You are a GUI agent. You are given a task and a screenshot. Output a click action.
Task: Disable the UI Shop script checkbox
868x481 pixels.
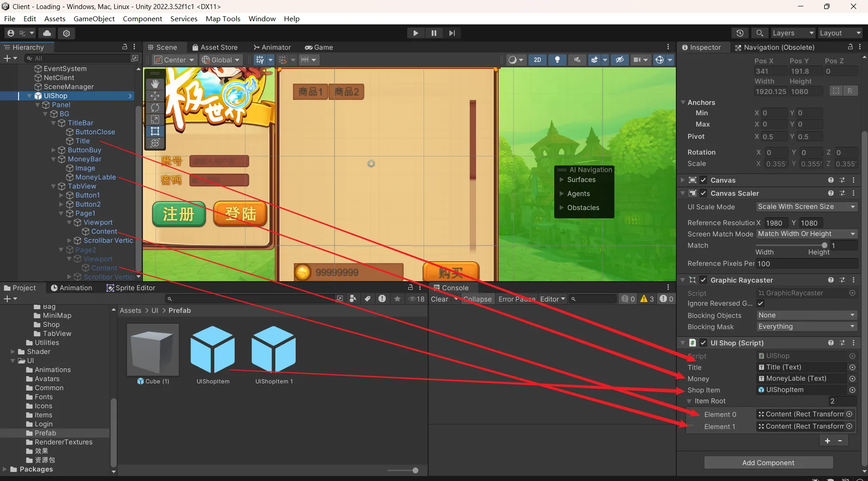click(x=703, y=343)
